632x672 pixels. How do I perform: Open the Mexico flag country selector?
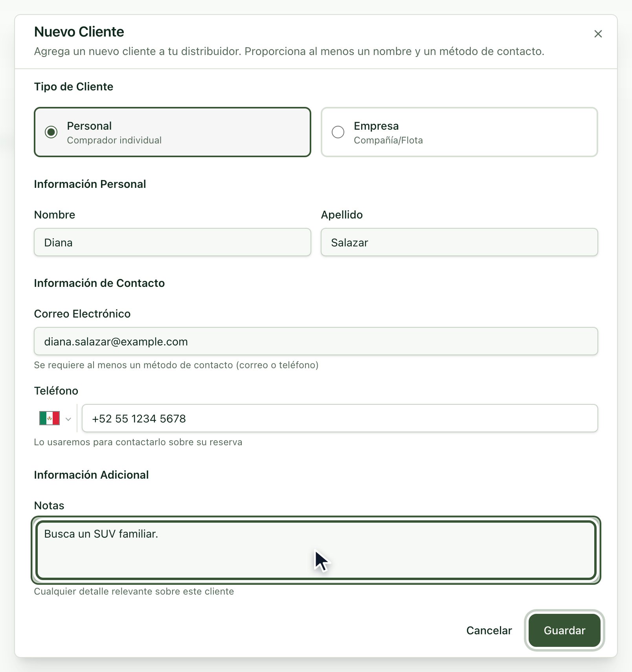click(x=55, y=418)
